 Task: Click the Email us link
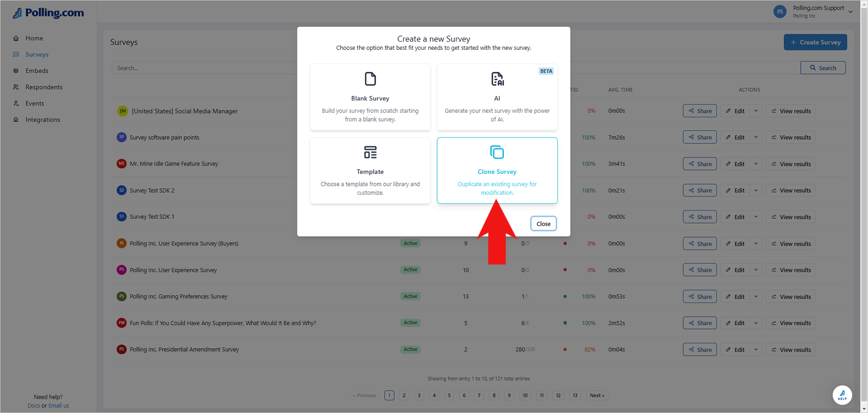[58, 406]
